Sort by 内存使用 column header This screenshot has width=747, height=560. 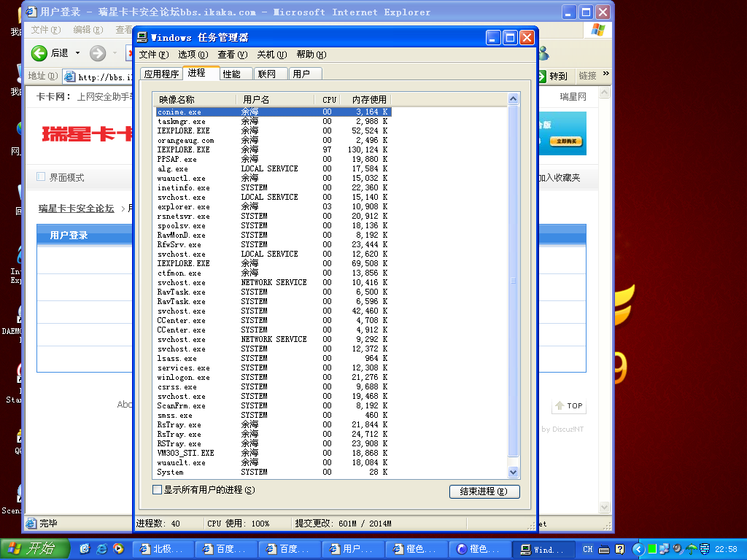coord(365,99)
